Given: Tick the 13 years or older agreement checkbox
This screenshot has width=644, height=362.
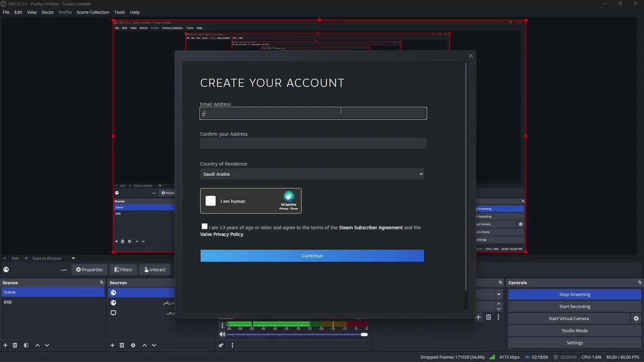Looking at the screenshot, I should (x=204, y=227).
